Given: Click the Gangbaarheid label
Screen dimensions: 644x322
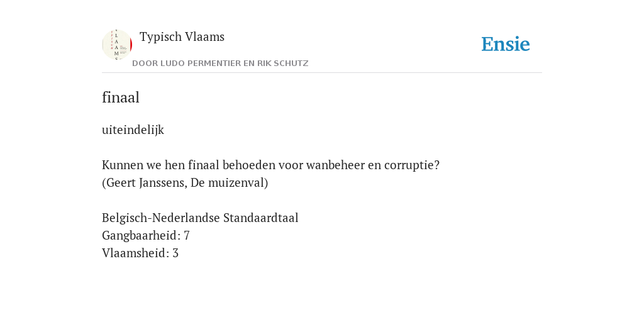Looking at the screenshot, I should [140, 235].
